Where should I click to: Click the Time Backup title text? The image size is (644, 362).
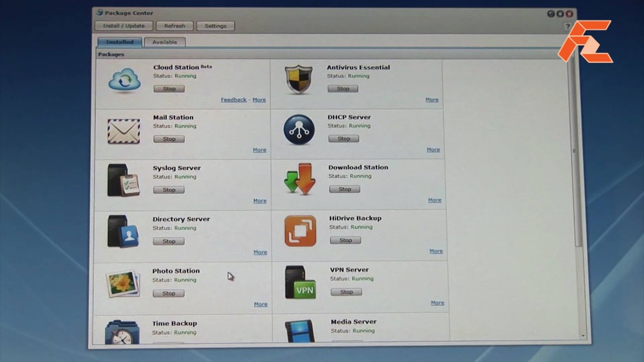(x=175, y=324)
